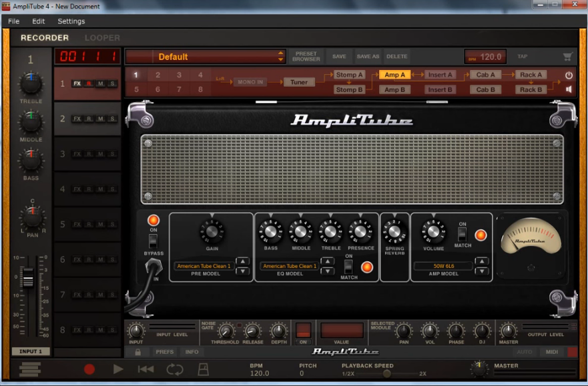588x386 pixels.
Task: Click the selected module VOL knob
Action: coord(430,331)
